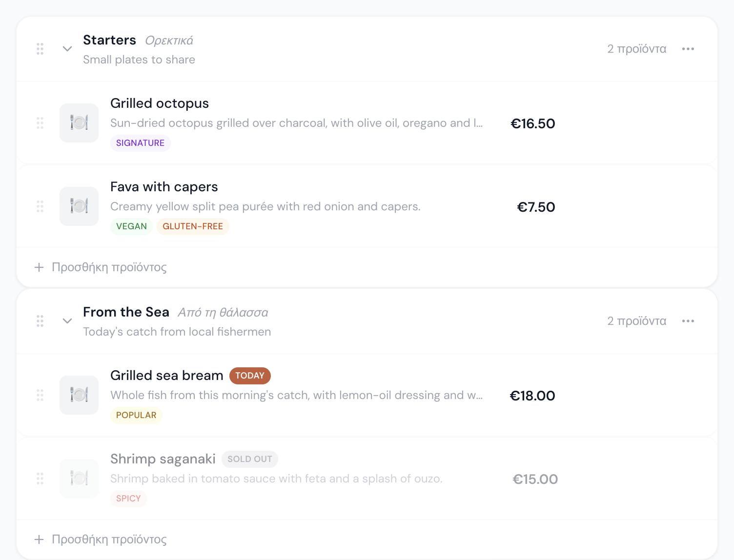Image resolution: width=734 pixels, height=560 pixels.
Task: Select the GLUTEN-FREE tag on Fava
Action: pos(193,226)
